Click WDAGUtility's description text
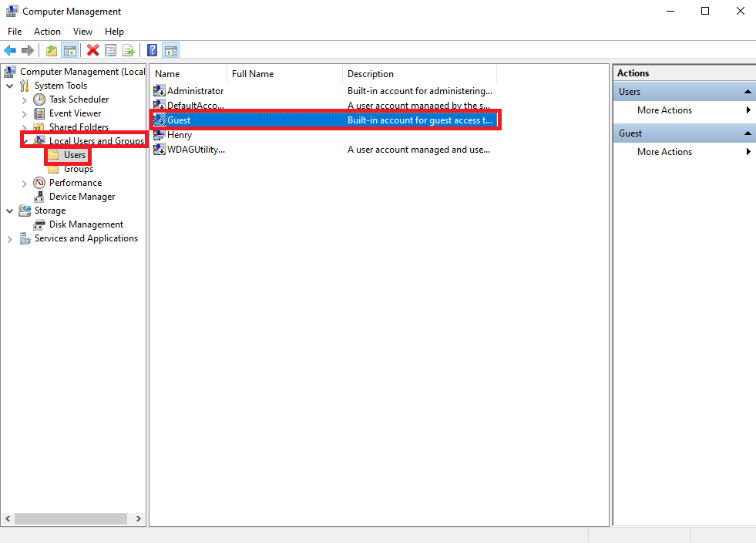Image resolution: width=756 pixels, height=543 pixels. pos(418,150)
